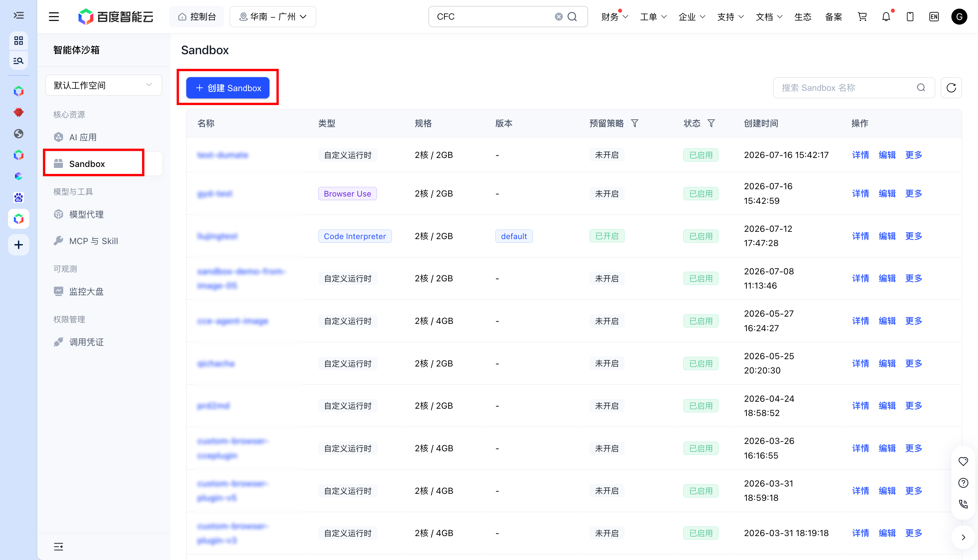
Task: Clear the CFC search text
Action: [559, 17]
